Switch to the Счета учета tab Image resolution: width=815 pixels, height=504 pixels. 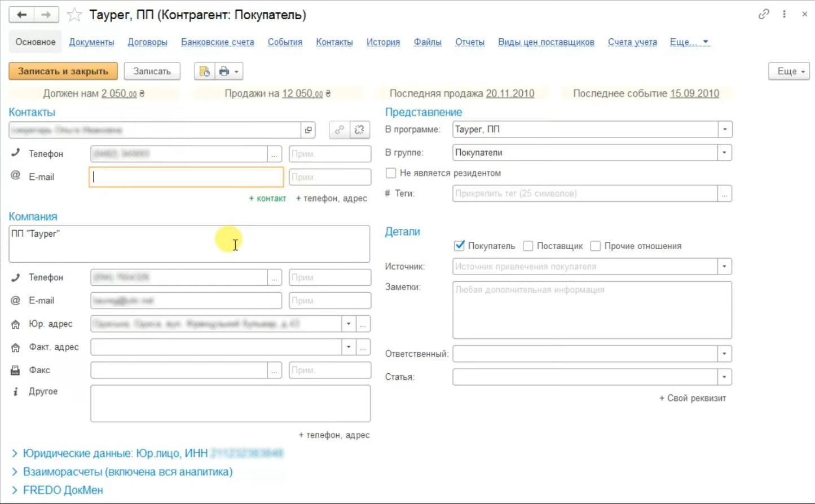coord(632,42)
